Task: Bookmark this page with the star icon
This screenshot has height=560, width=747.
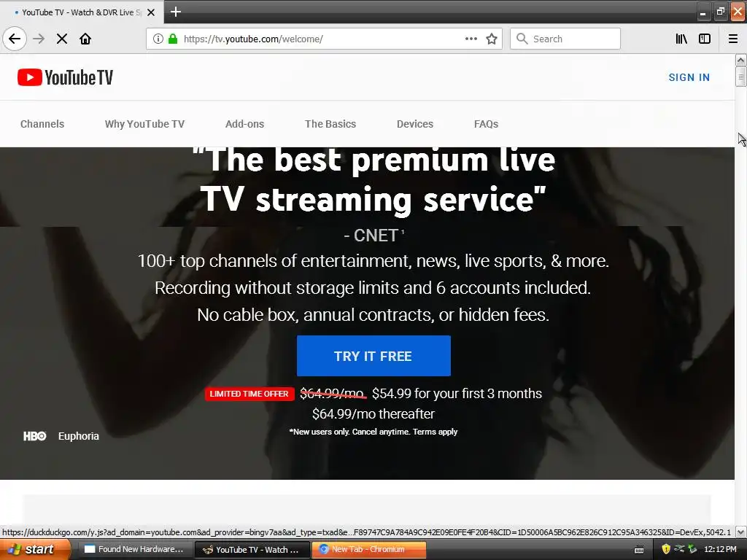Action: point(492,39)
